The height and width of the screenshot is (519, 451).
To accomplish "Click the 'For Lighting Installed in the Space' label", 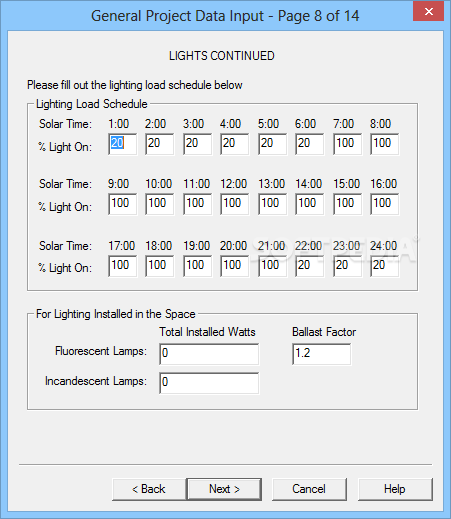I will coord(116,314).
